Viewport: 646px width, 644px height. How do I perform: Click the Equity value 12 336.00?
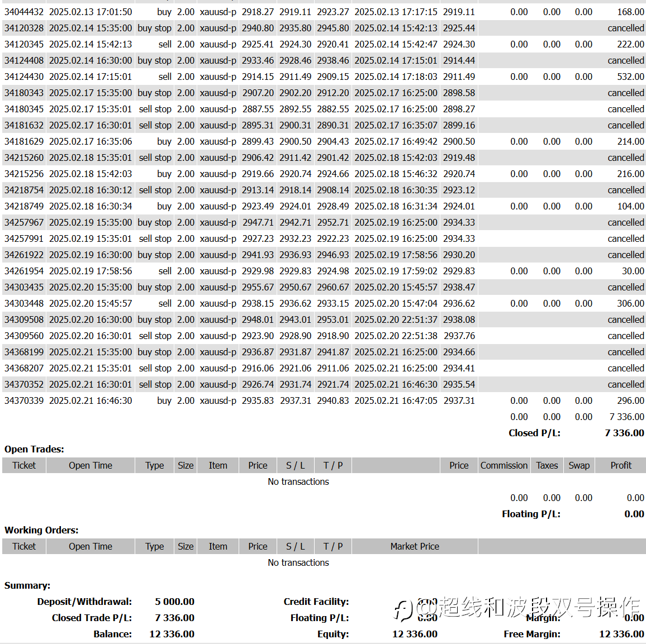coord(415,634)
